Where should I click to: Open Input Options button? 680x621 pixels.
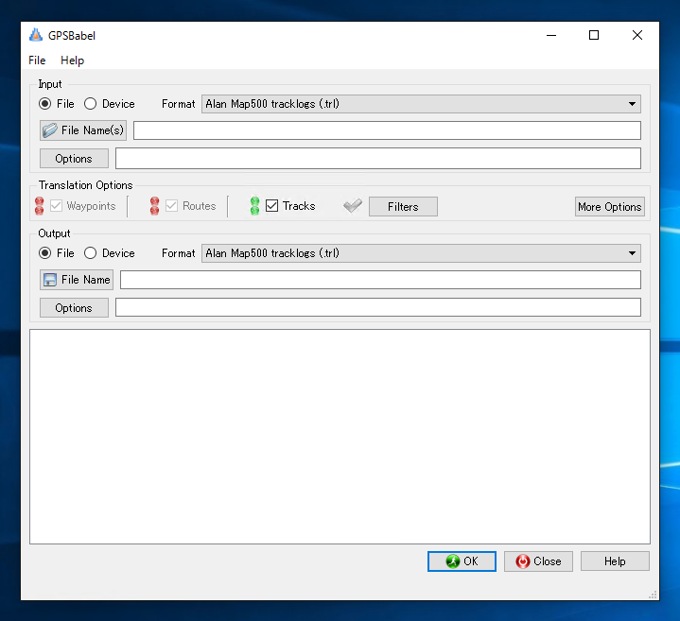[74, 158]
